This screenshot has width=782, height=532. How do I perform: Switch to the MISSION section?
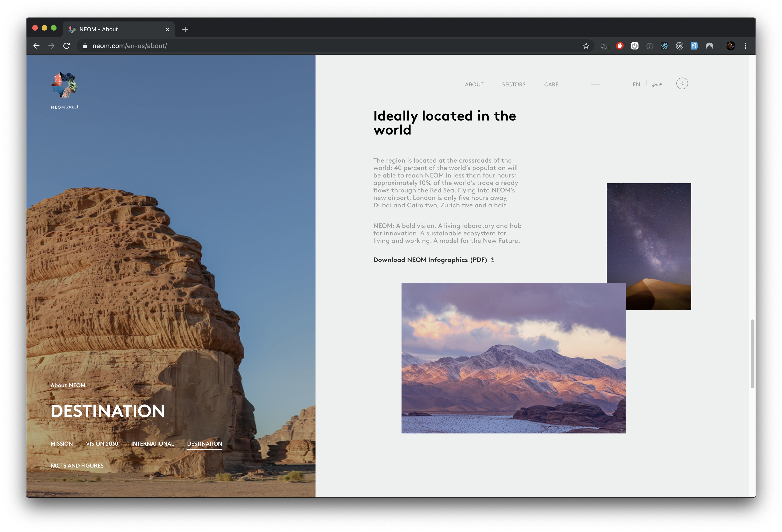61,443
